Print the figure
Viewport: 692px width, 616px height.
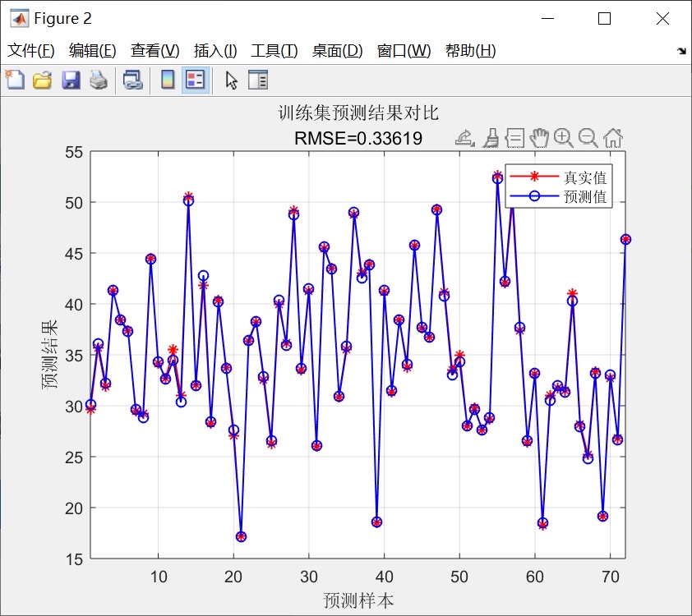pyautogui.click(x=96, y=80)
